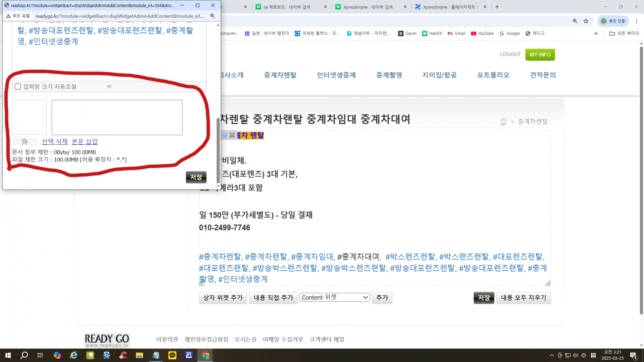This screenshot has height=362, width=644.
Task: Click the zoom magnifier in popup address bar
Action: (212, 16)
